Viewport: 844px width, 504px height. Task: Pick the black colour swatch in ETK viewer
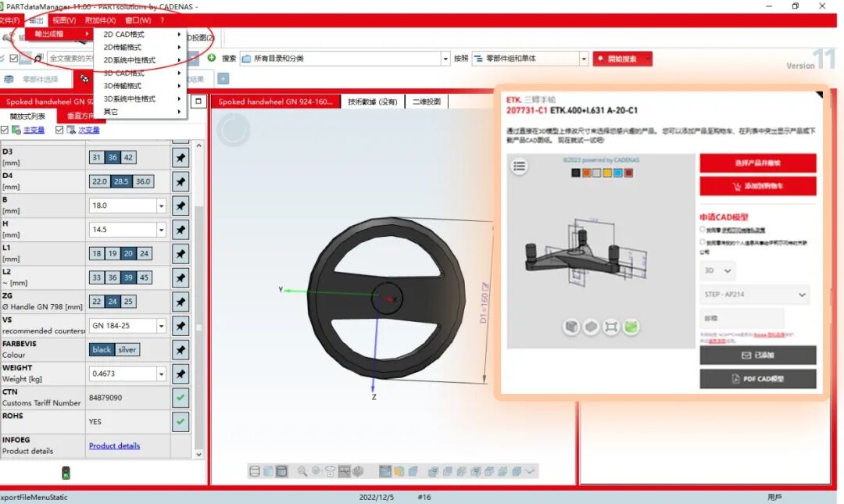[576, 173]
